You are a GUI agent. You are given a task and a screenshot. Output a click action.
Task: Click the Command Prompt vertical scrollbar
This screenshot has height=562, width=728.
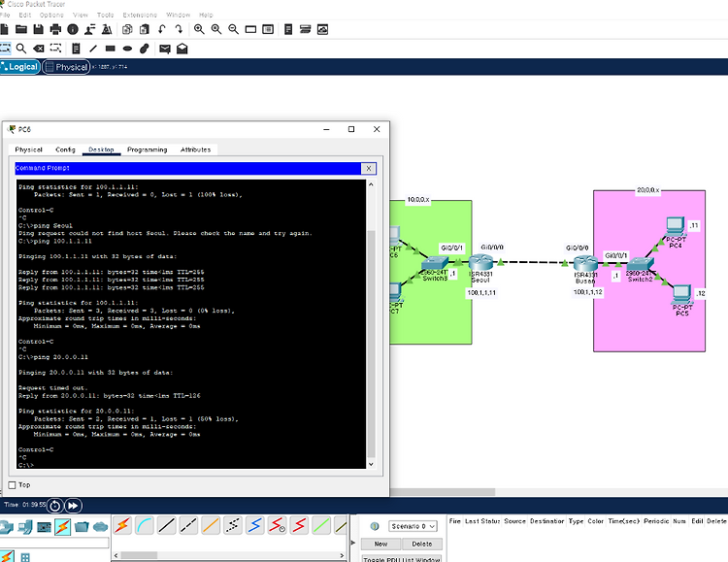pos(371,324)
